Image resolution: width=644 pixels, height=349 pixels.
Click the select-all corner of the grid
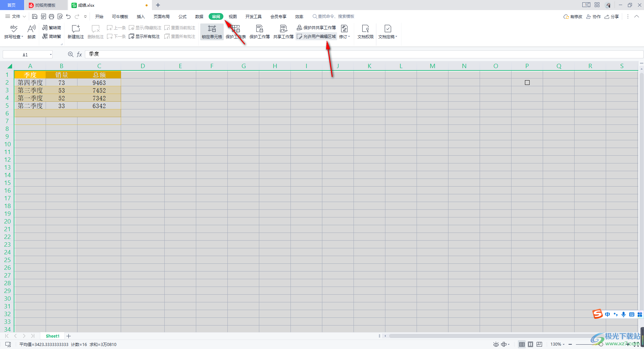pos(10,66)
